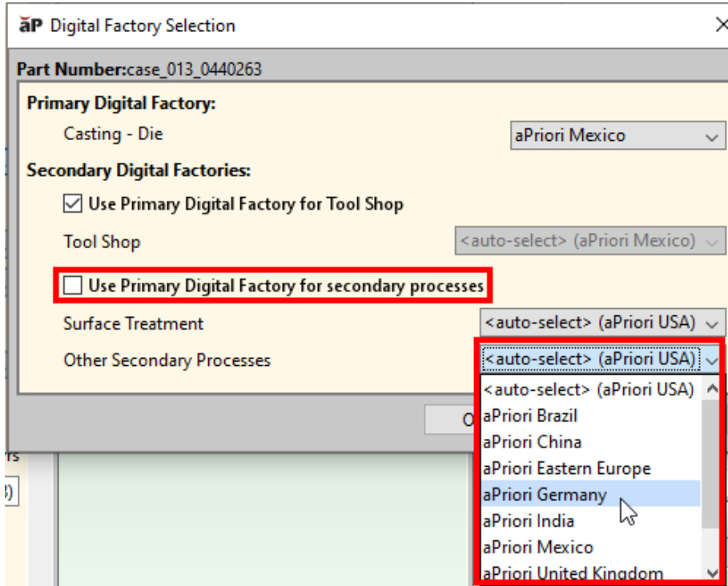Click the dropdown list scroll up arrow
The width and height of the screenshot is (728, 586).
(711, 389)
